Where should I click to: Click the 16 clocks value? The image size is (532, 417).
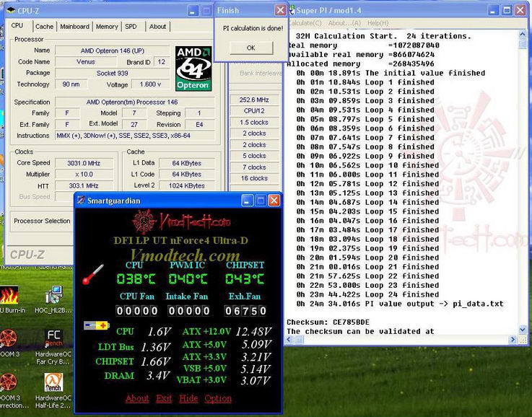tap(254, 178)
